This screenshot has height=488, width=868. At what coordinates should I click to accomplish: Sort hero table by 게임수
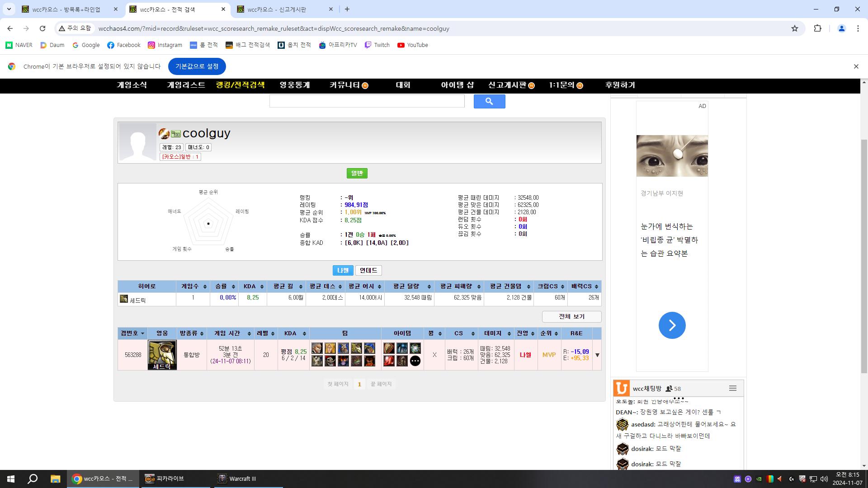(x=193, y=286)
